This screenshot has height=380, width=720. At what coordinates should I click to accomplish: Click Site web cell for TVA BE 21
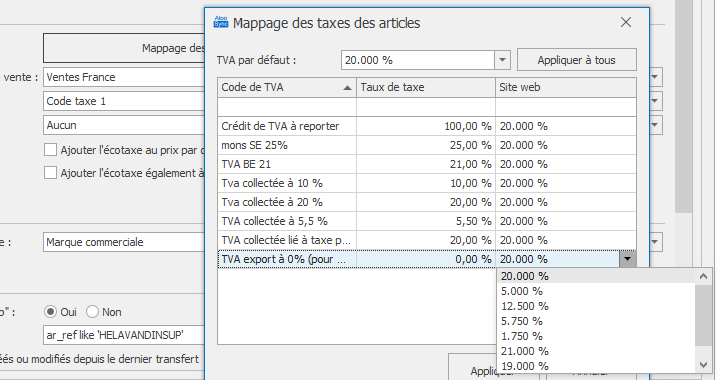click(x=566, y=164)
